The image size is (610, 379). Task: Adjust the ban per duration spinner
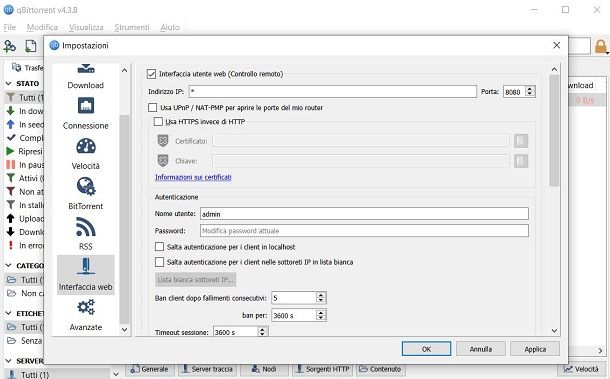click(x=321, y=315)
